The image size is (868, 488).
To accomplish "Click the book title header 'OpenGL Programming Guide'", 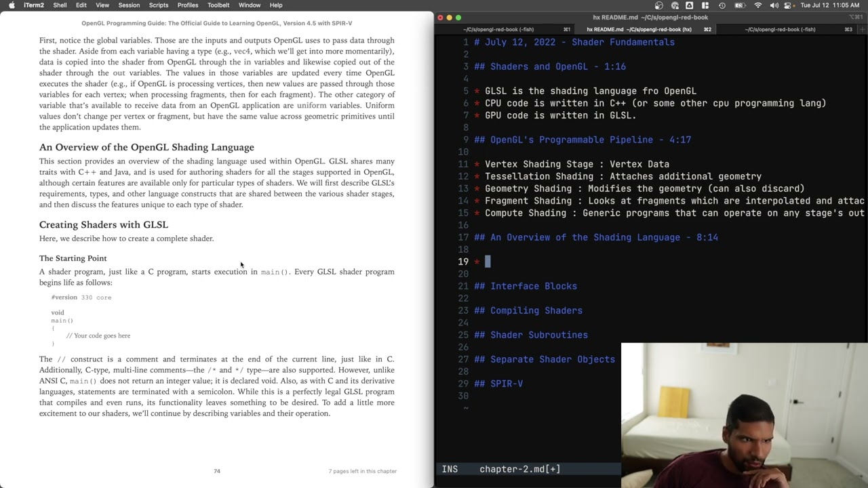I will (217, 23).
